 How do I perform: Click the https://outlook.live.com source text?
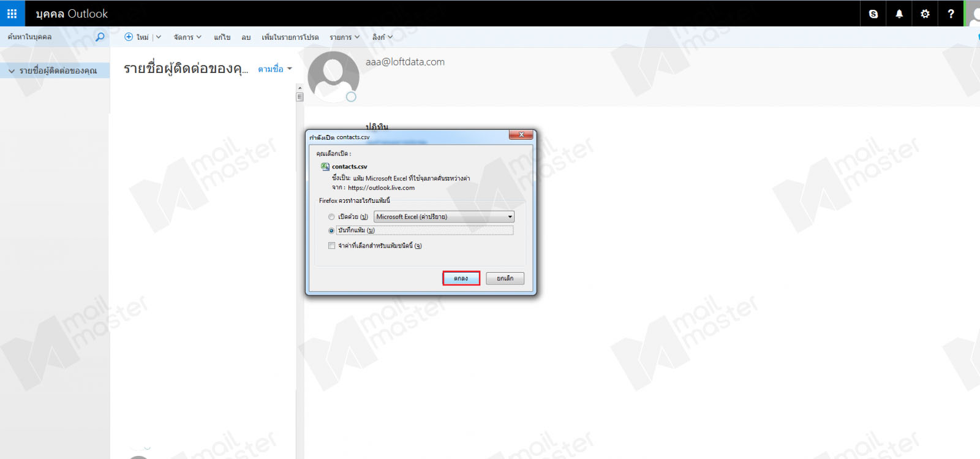[x=381, y=188]
